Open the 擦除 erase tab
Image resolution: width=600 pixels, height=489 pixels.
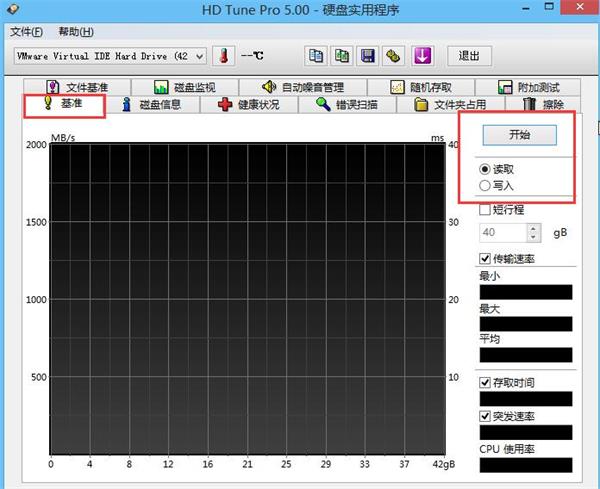543,104
